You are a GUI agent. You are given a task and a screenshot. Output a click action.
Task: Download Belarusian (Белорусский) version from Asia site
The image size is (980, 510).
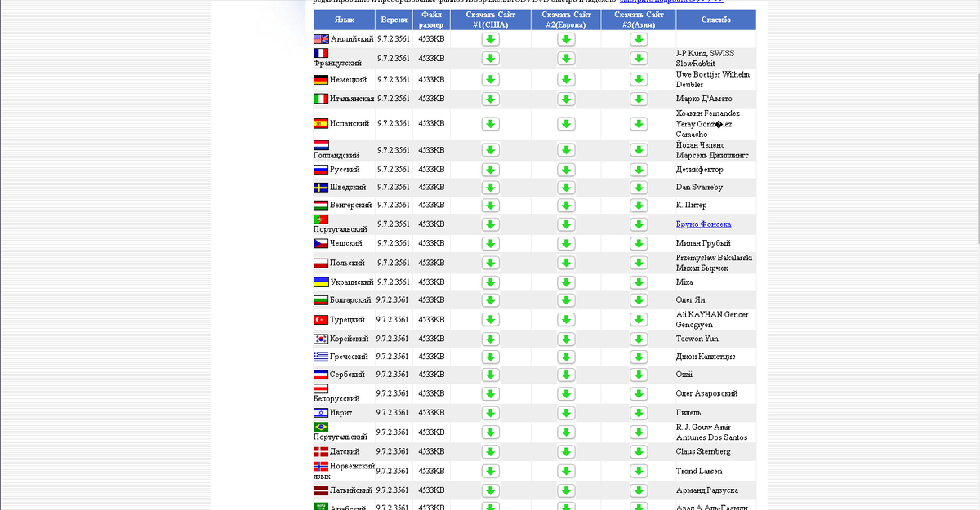point(639,394)
